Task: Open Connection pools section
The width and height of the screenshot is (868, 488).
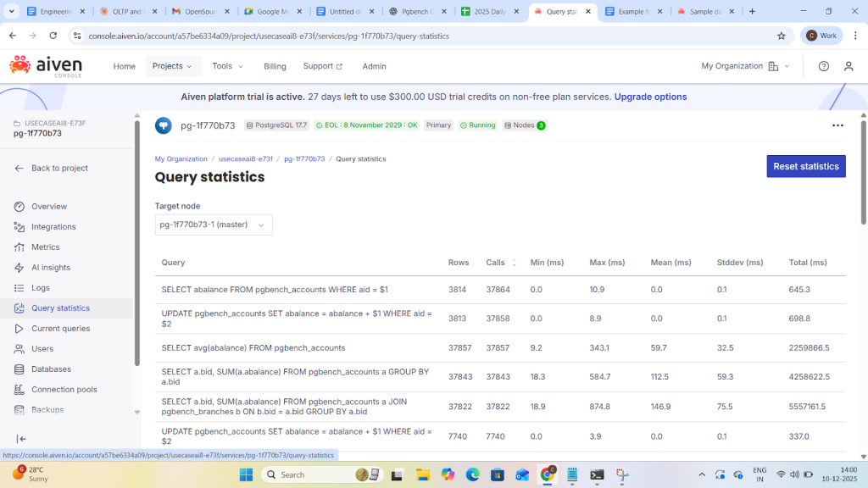Action: (x=64, y=390)
